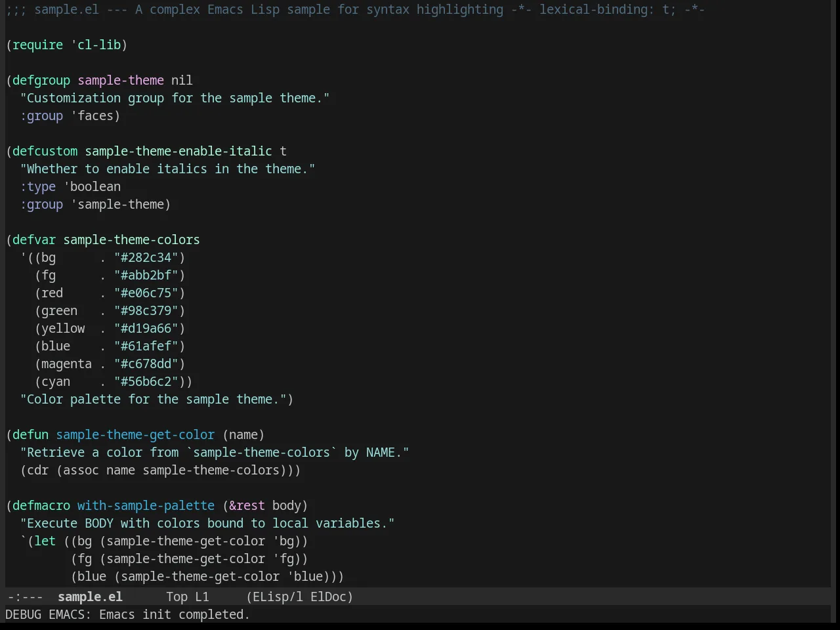Click the let keyword in the macro
This screenshot has width=840, height=630.
(45, 541)
